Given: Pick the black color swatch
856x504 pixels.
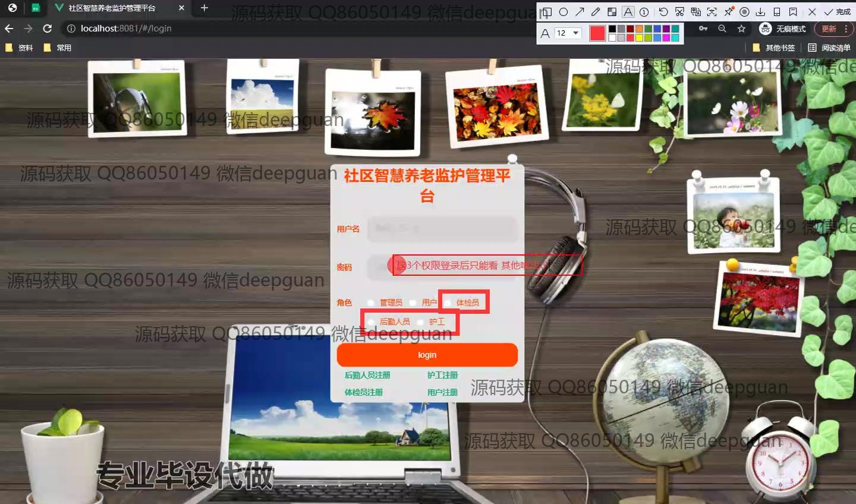Looking at the screenshot, I should point(612,29).
